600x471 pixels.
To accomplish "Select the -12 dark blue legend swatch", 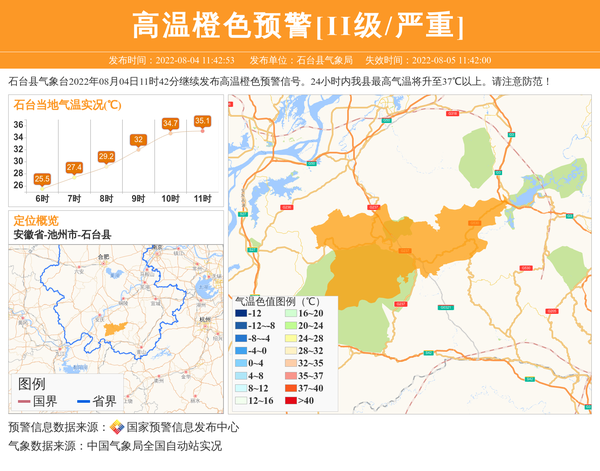I will pos(241,314).
